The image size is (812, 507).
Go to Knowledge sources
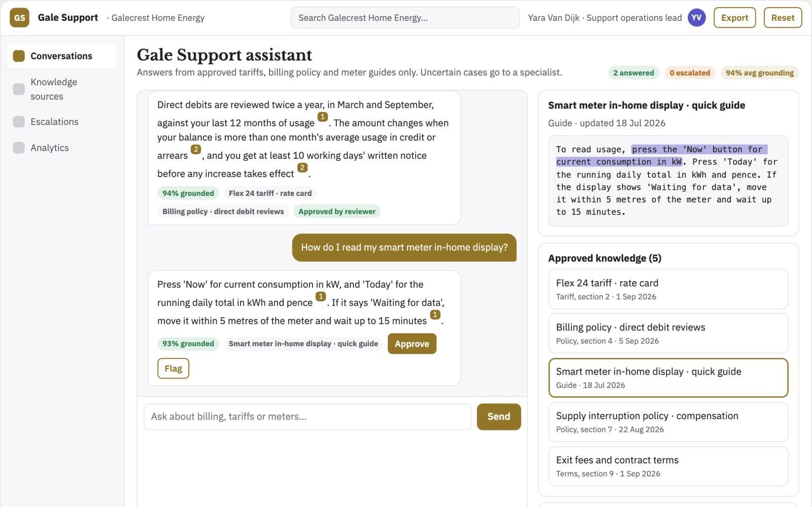62,89
